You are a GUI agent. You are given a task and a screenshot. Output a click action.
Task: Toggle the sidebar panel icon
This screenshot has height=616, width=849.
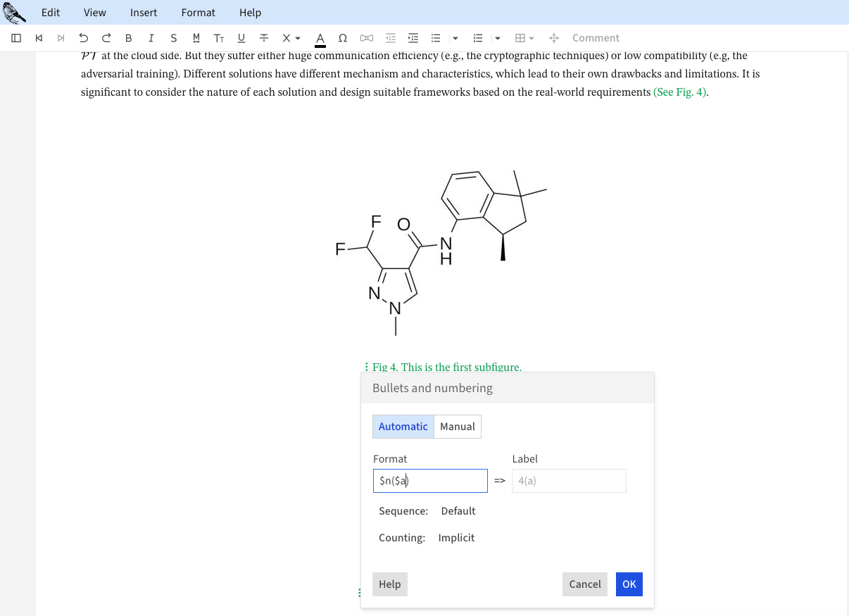pos(17,38)
